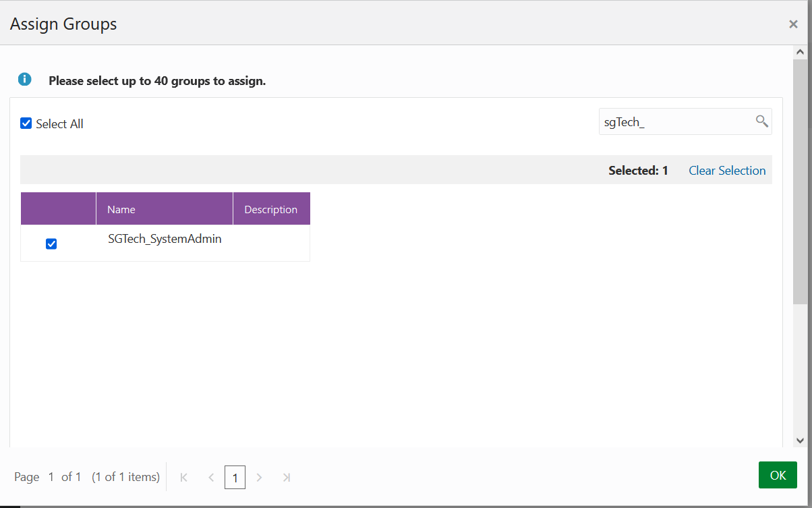This screenshot has height=508, width=812.
Task: Go to next page arrow
Action: point(260,477)
